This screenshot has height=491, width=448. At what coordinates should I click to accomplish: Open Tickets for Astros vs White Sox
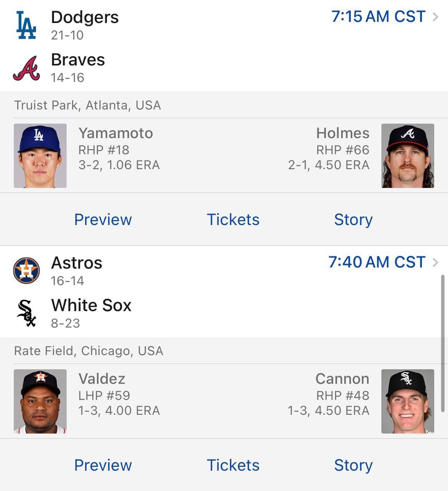(x=233, y=465)
